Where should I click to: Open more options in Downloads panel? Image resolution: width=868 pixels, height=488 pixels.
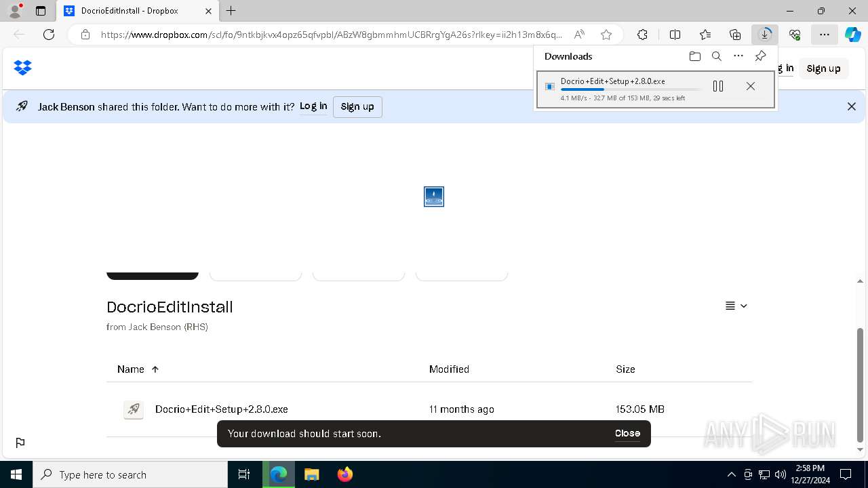pos(738,56)
